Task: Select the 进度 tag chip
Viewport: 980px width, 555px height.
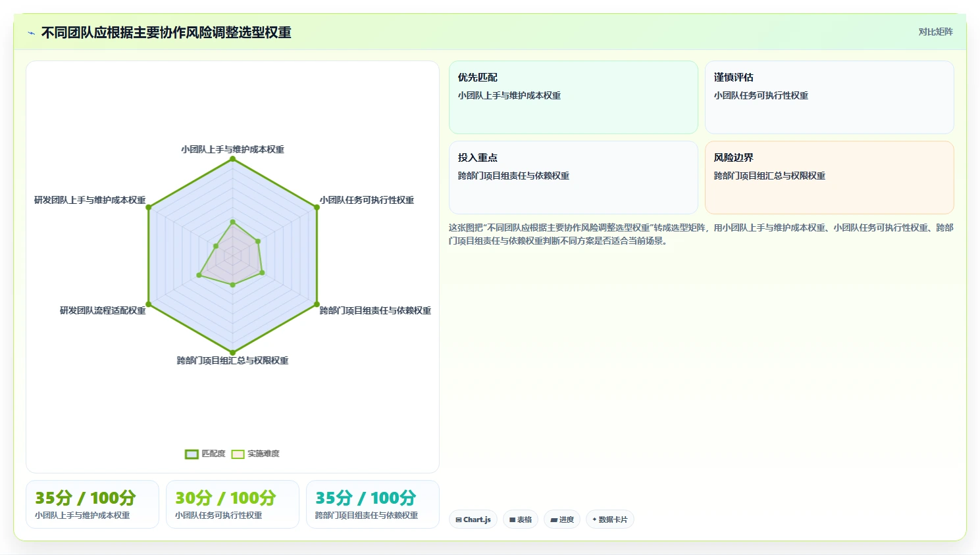Action: [x=562, y=519]
